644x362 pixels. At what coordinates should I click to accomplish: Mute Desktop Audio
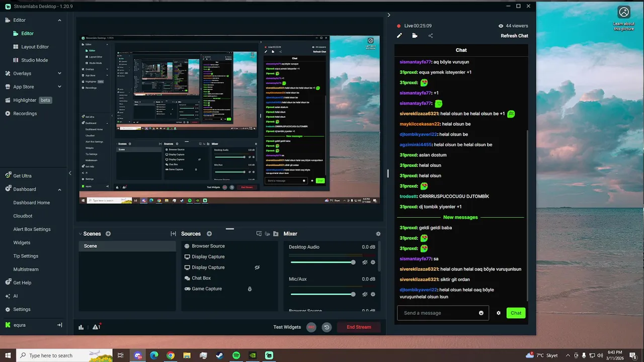[365, 262]
